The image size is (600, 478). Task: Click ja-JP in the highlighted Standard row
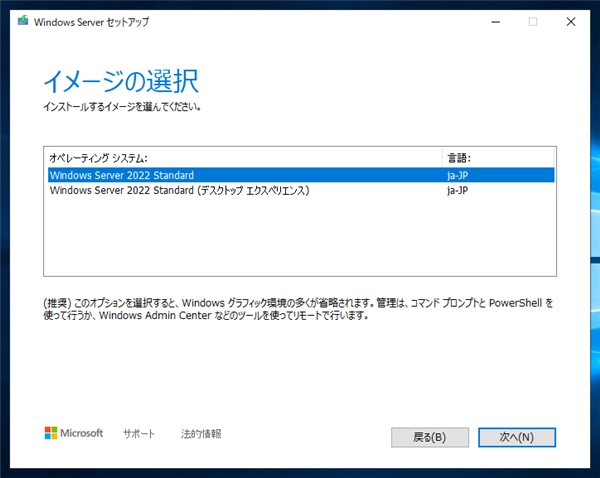click(x=458, y=175)
